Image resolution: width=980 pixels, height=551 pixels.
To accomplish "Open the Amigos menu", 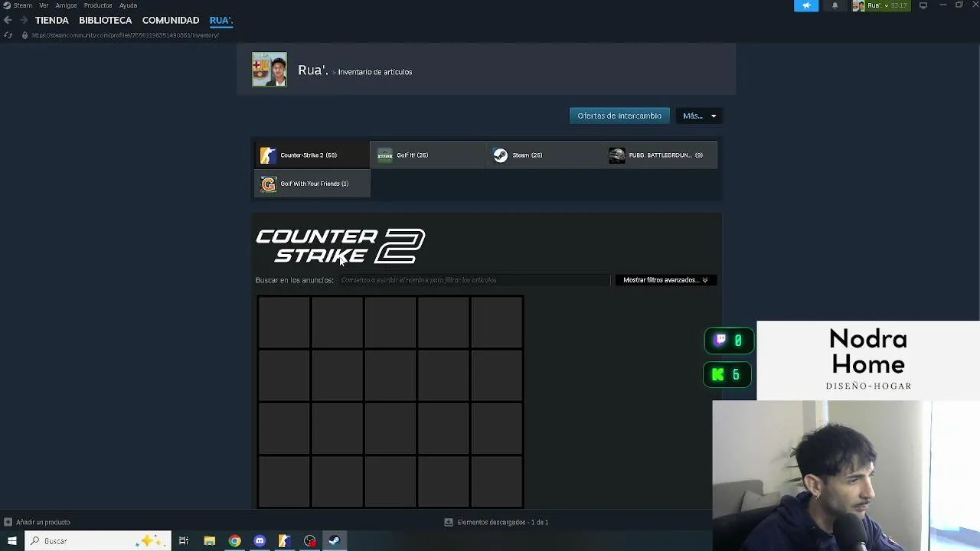I will pyautogui.click(x=66, y=5).
